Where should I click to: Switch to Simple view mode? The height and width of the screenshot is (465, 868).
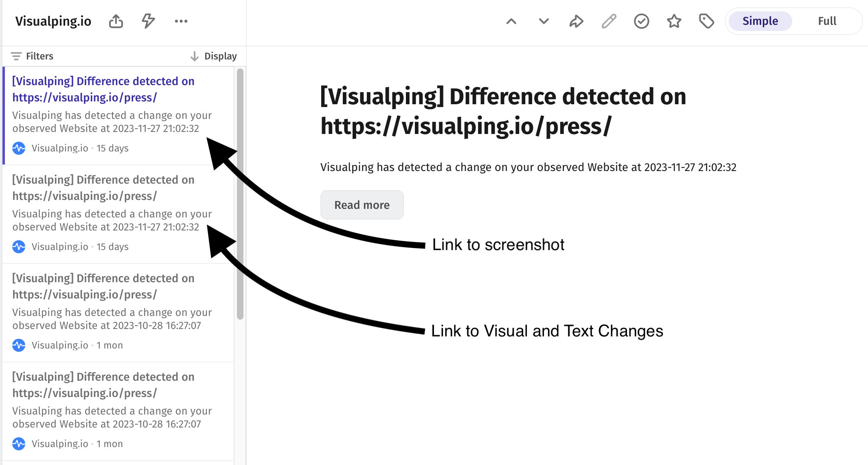760,21
